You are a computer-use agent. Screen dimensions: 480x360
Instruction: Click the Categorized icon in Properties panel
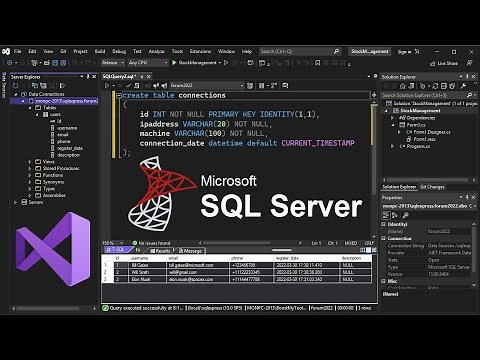point(387,215)
